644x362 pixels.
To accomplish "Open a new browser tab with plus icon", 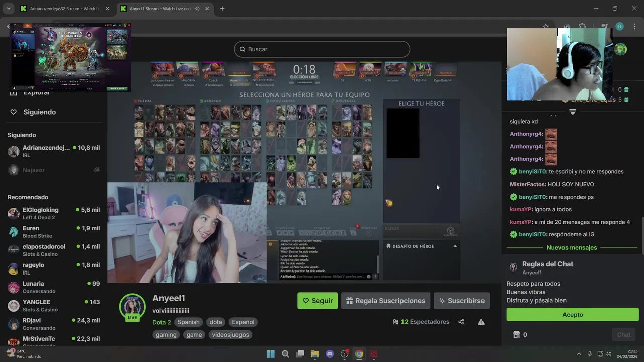I will 222,9.
